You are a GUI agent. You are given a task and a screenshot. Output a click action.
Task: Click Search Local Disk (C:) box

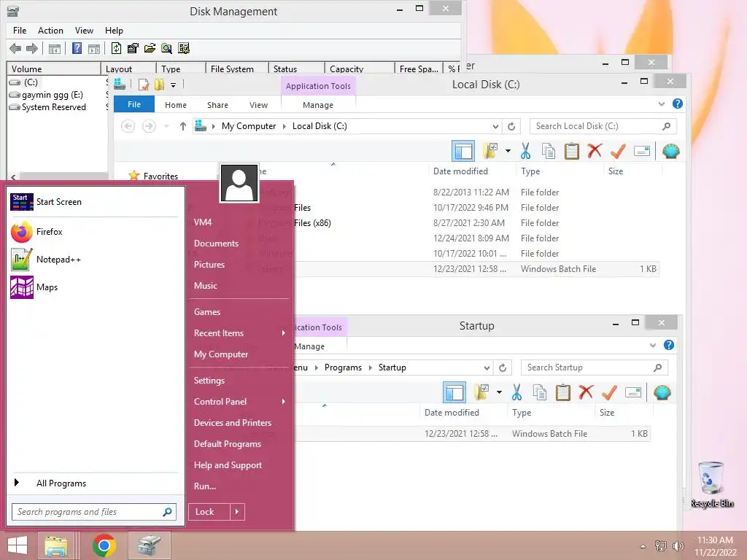[x=603, y=126]
